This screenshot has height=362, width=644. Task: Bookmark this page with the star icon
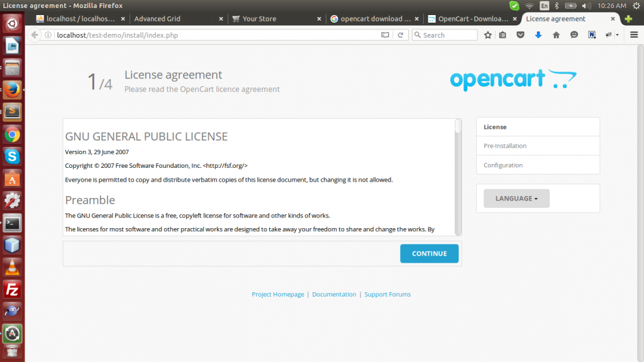click(487, 35)
